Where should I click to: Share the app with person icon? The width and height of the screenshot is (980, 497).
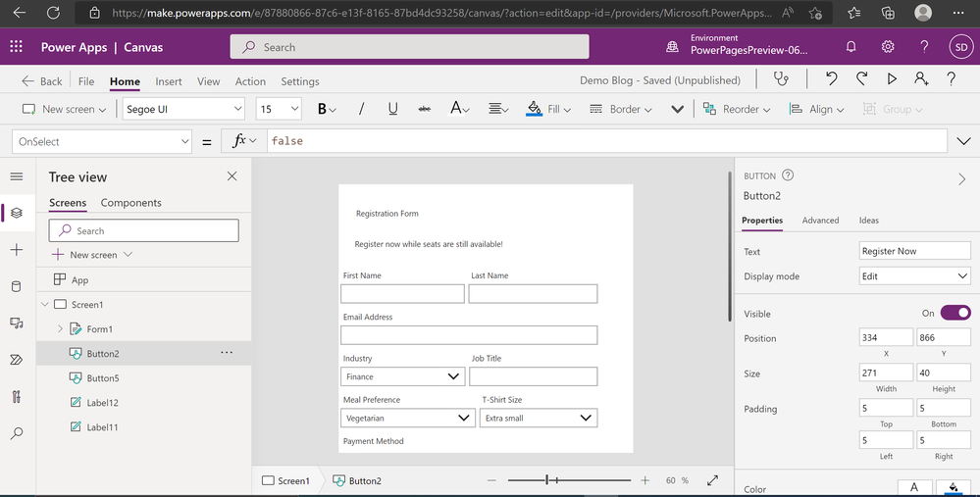921,78
